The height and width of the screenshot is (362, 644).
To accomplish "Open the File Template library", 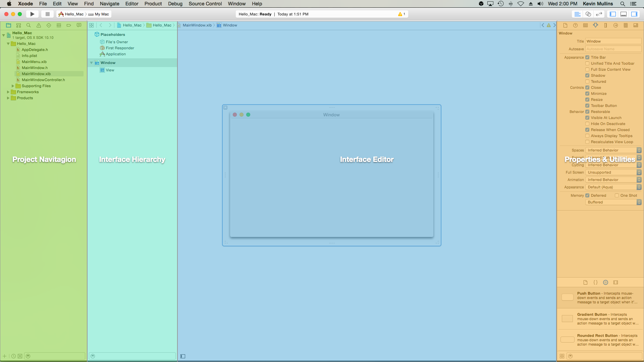I will point(586,283).
